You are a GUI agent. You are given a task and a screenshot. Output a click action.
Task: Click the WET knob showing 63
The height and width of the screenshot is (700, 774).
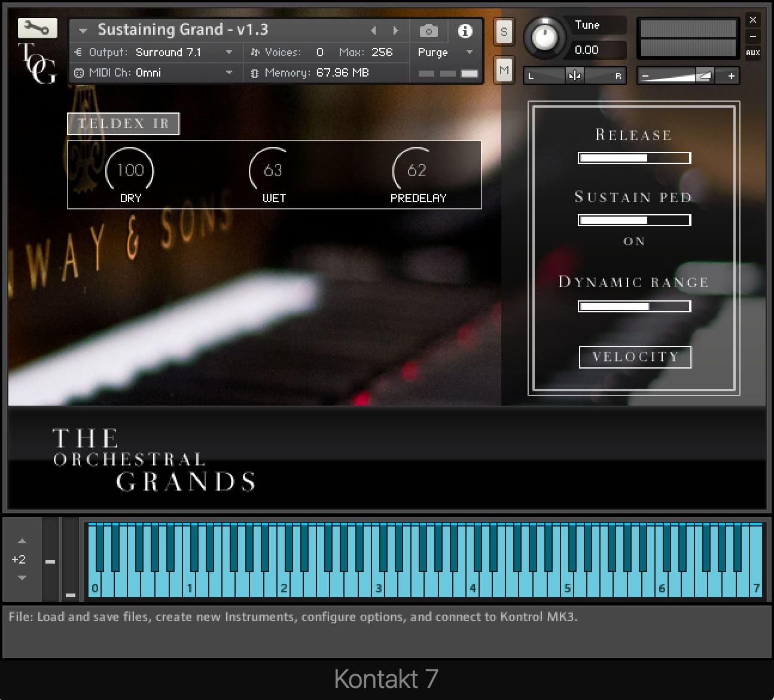point(273,171)
